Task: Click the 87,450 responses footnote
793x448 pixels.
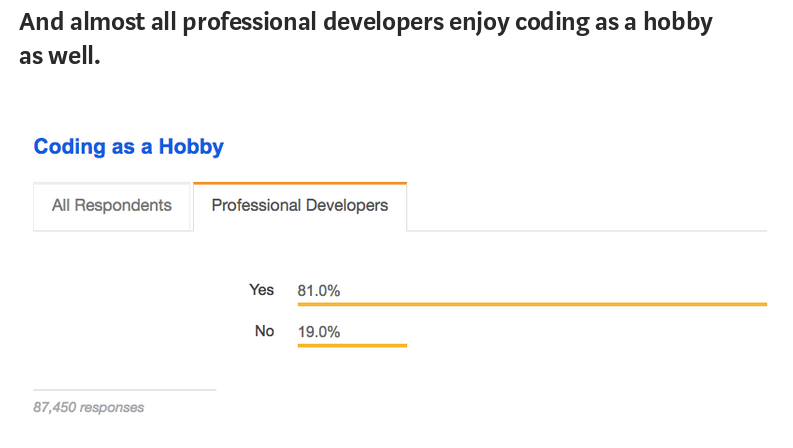Action: pyautogui.click(x=89, y=408)
